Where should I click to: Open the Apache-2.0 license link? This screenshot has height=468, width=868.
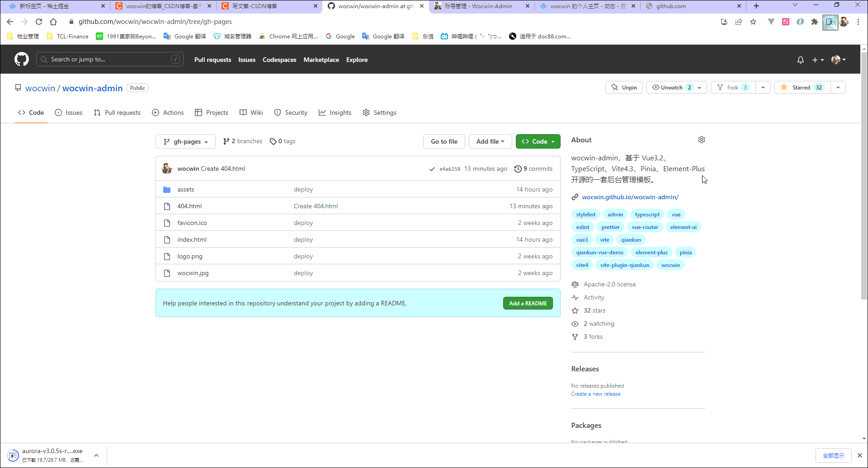(x=609, y=284)
